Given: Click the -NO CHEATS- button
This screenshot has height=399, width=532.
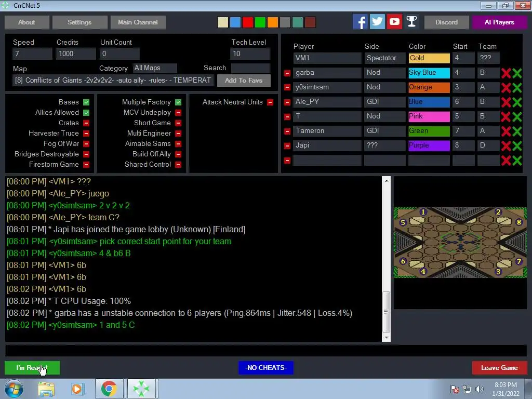Looking at the screenshot, I should tap(266, 368).
